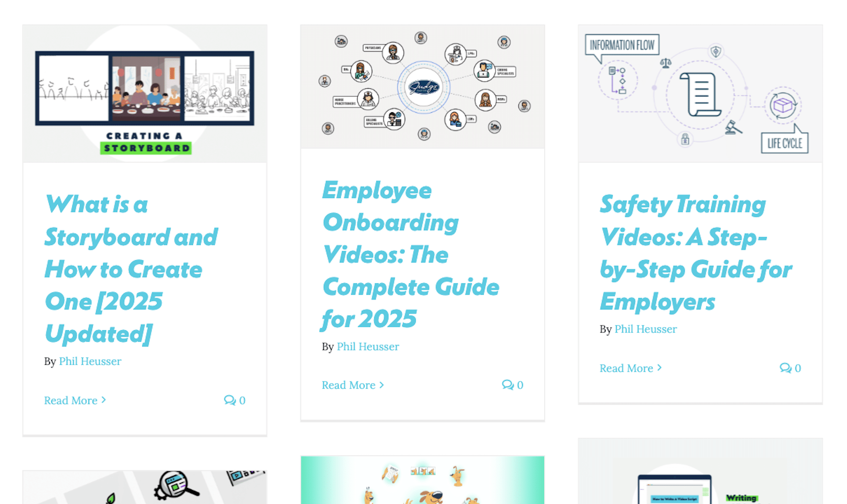The image size is (847, 504).
Task: Click Read More on Employee Onboarding post
Action: coord(348,385)
